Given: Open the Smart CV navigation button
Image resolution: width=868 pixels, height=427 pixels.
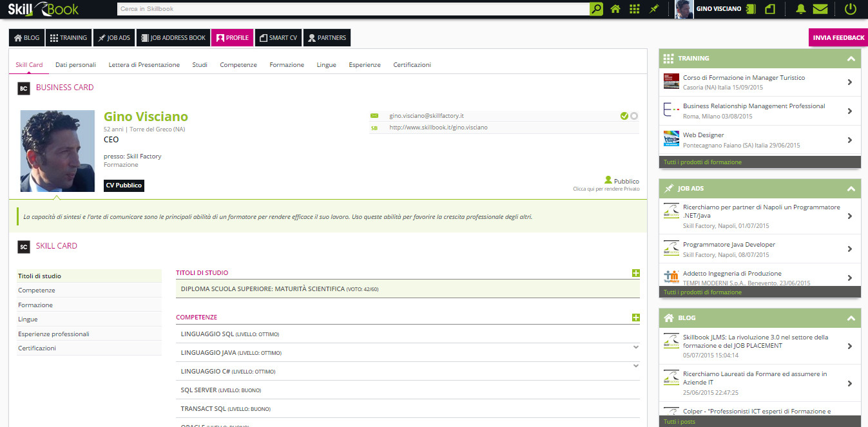Looking at the screenshot, I should (x=278, y=38).
